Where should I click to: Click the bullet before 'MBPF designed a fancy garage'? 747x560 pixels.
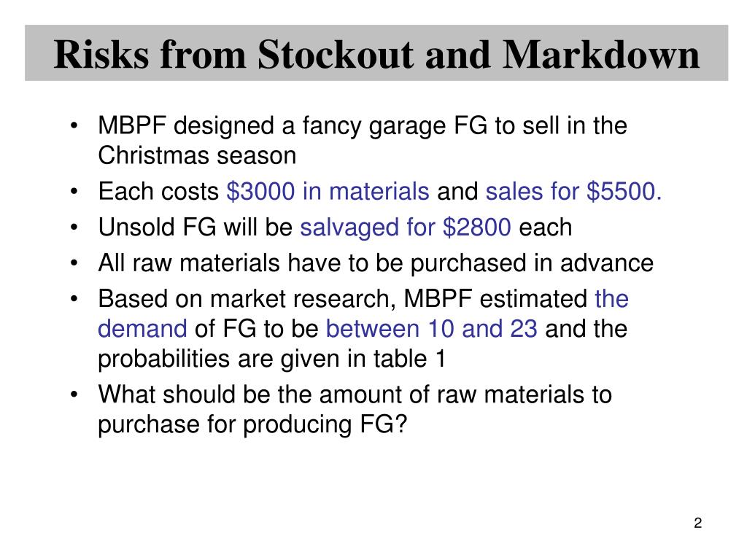point(74,126)
